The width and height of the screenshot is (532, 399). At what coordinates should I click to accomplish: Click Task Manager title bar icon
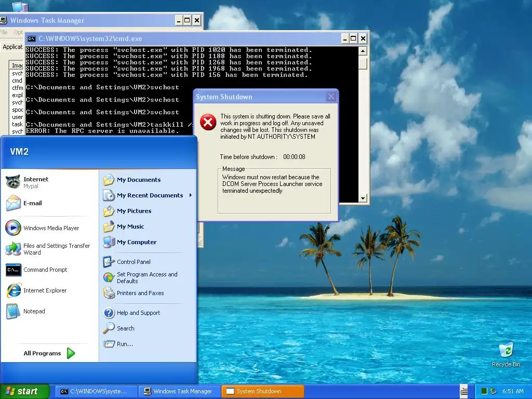[x=4, y=20]
